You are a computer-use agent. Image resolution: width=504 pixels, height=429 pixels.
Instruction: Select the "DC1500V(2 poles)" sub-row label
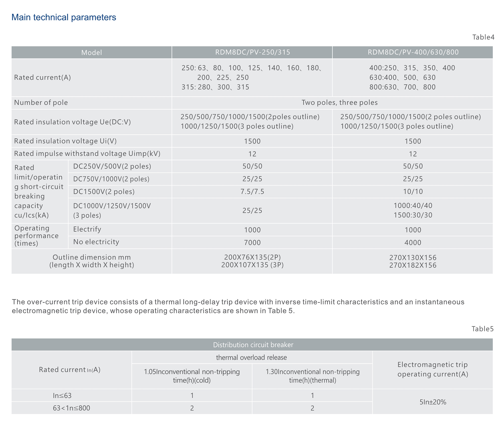click(x=104, y=192)
